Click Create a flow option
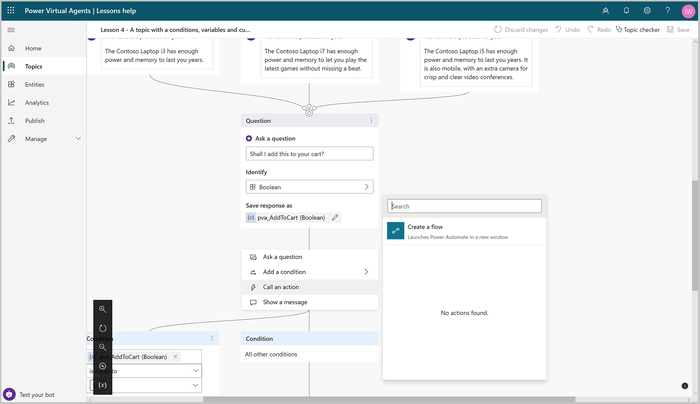Screen dimensions: 700x404 [x=464, y=231]
